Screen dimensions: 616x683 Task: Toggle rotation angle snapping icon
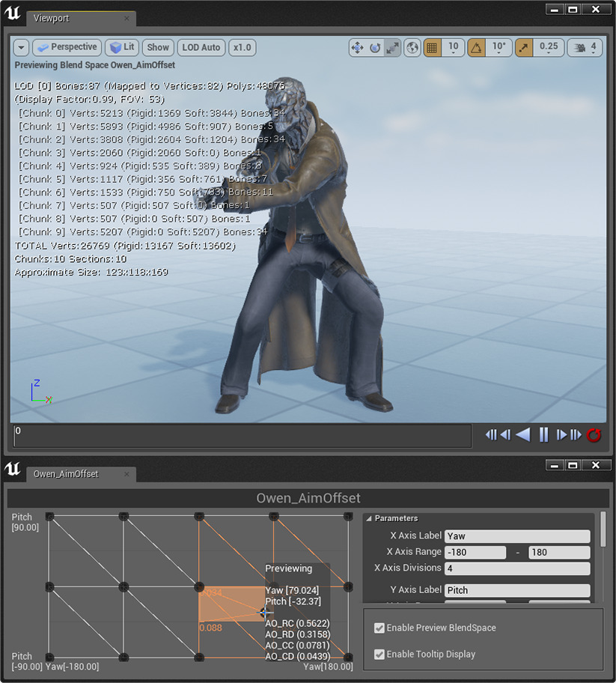point(477,47)
